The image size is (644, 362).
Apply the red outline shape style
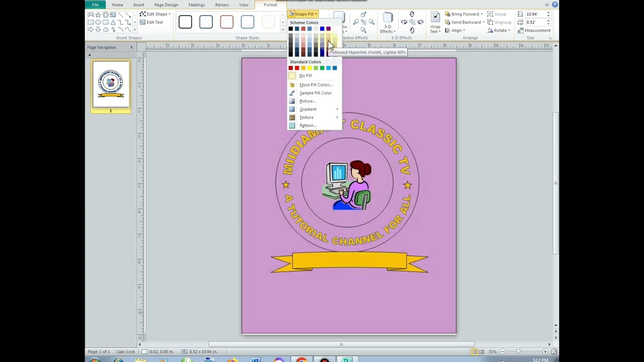point(226,22)
